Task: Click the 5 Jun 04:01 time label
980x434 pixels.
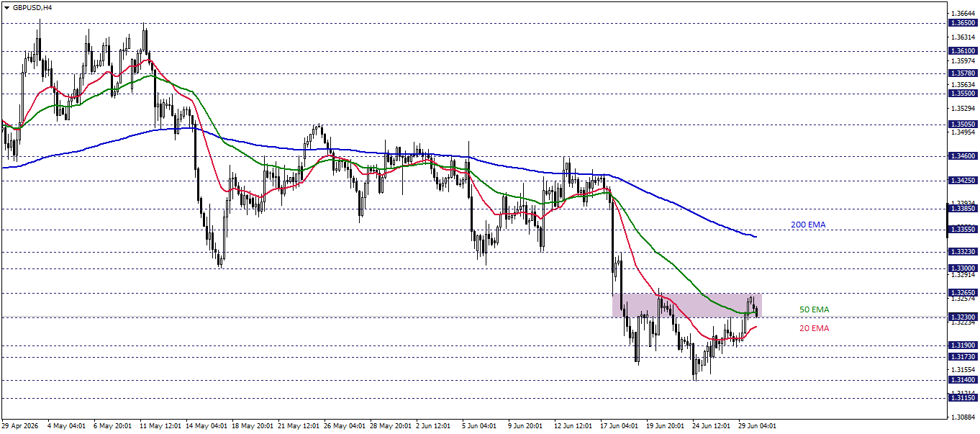Action: (x=481, y=426)
